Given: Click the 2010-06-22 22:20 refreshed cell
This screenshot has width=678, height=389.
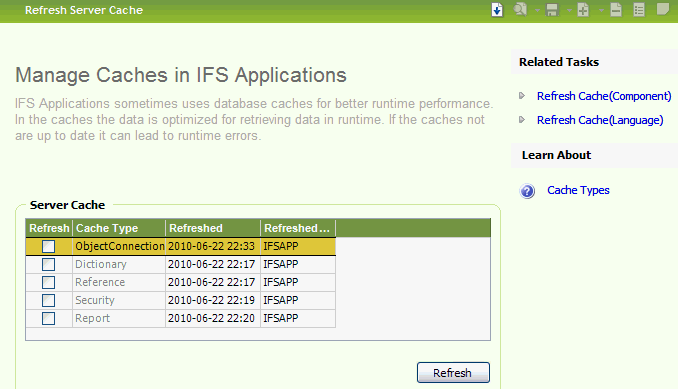Looking at the screenshot, I should click(x=213, y=319).
